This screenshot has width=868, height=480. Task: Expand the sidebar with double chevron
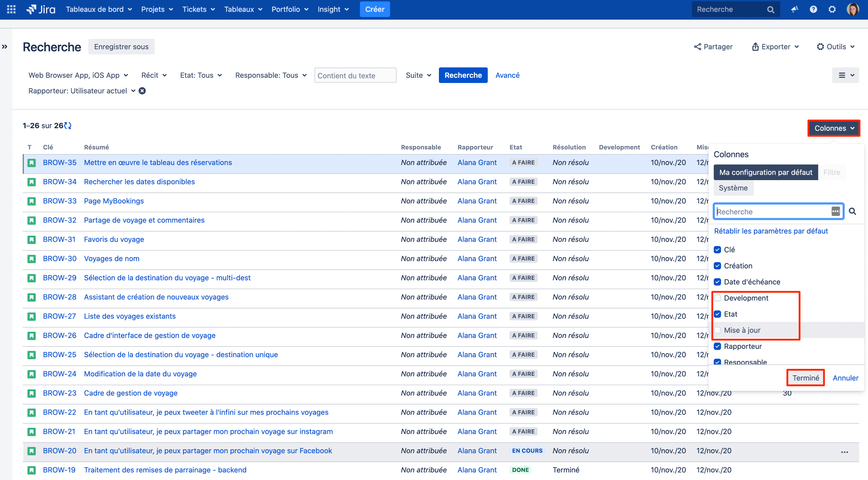[5, 46]
